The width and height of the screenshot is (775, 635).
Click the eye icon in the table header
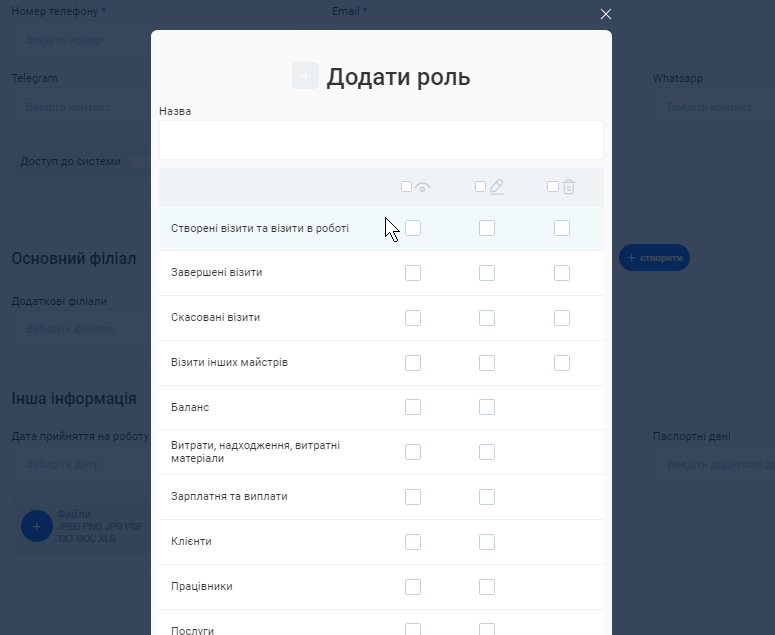point(423,187)
